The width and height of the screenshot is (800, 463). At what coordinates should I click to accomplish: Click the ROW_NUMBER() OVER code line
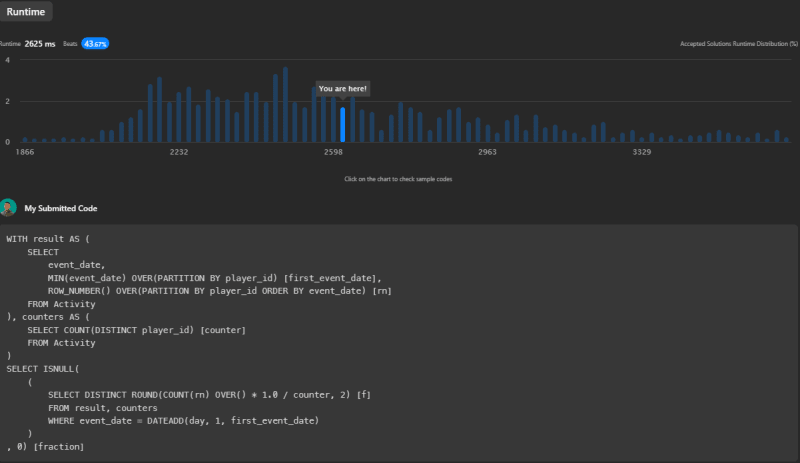click(220, 291)
